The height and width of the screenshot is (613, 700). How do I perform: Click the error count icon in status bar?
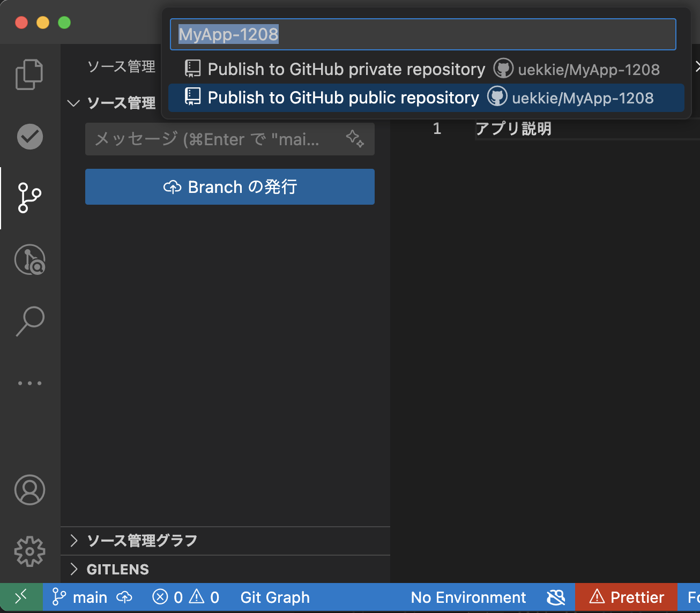click(x=160, y=597)
